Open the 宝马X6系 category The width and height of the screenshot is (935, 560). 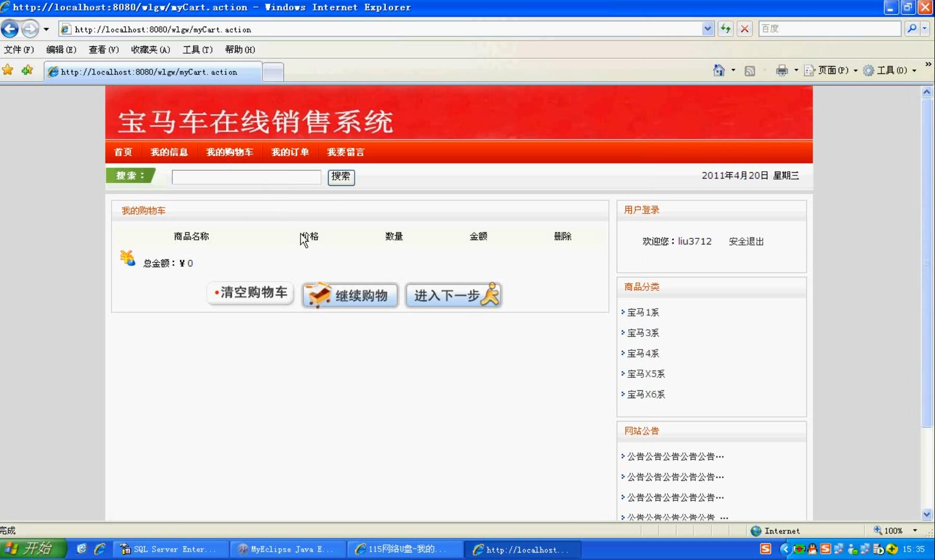(646, 394)
